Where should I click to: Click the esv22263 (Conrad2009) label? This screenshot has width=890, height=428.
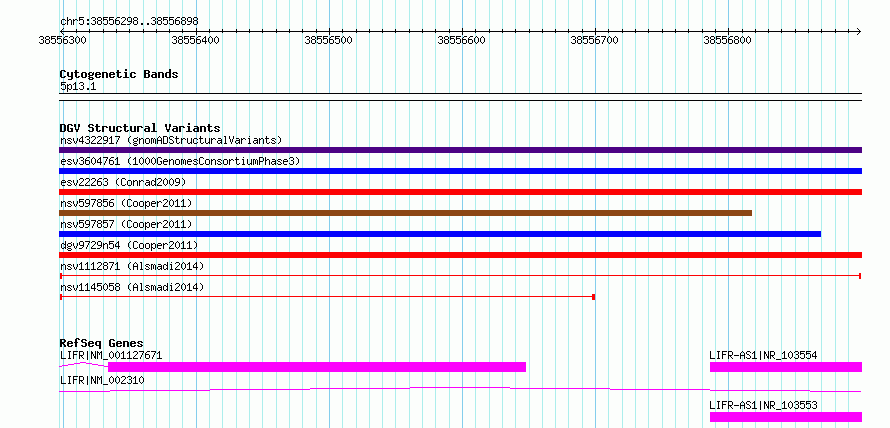(123, 182)
